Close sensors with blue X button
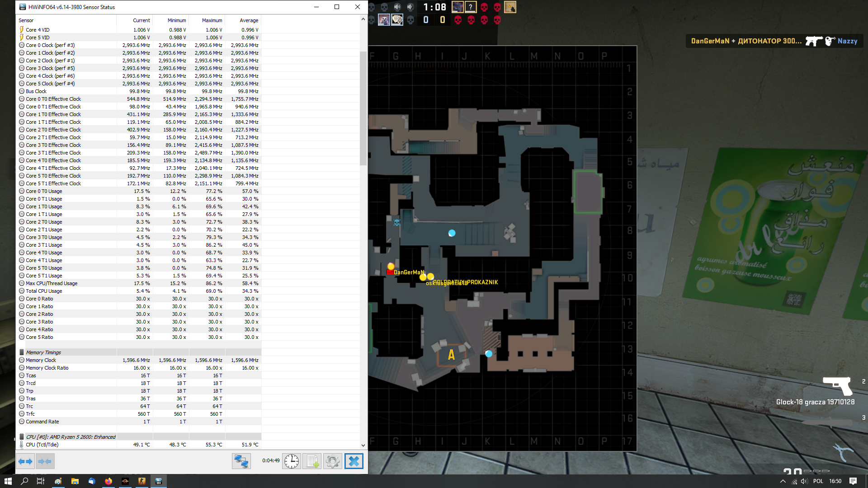 [x=354, y=461]
